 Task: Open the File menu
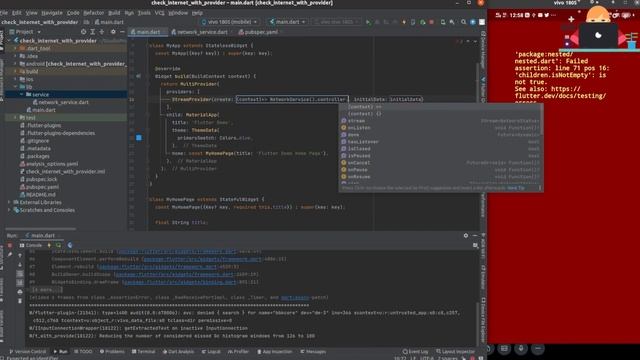click(4, 13)
